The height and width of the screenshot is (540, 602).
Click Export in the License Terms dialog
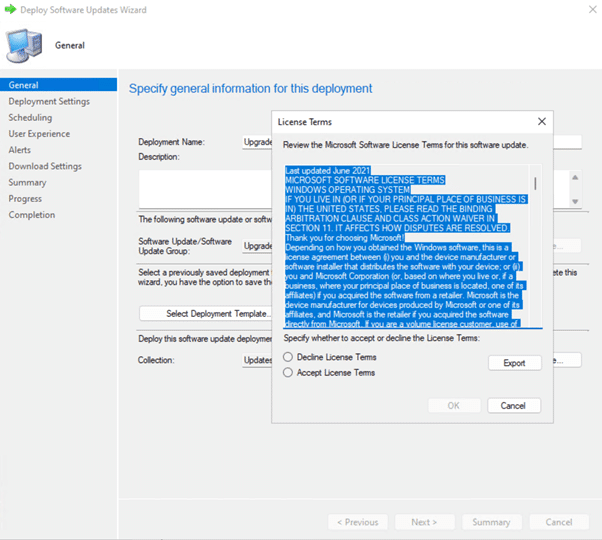click(x=514, y=363)
